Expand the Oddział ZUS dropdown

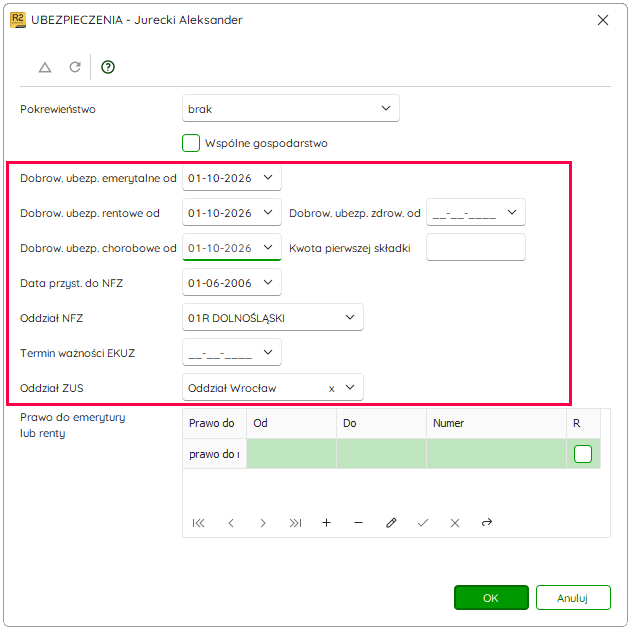350,388
